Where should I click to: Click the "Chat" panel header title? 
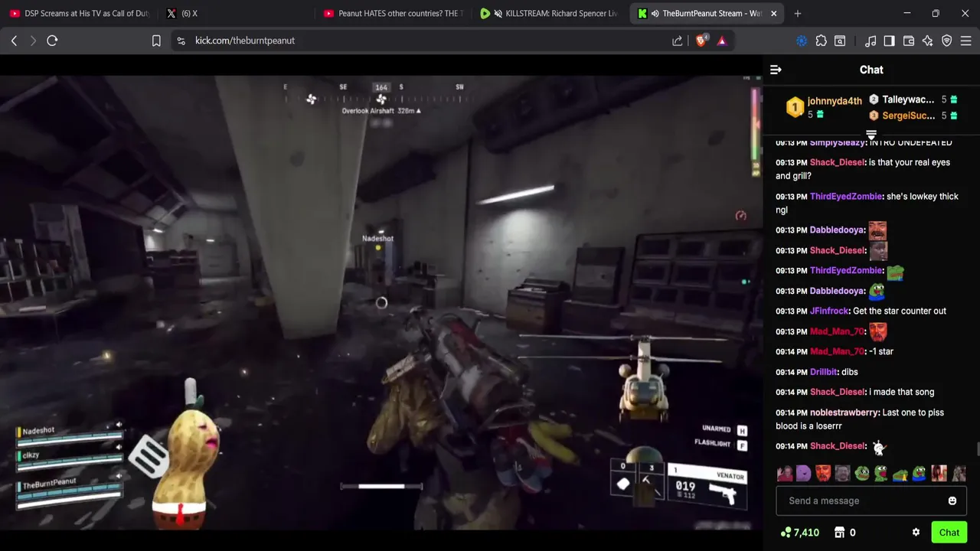pyautogui.click(x=871, y=70)
